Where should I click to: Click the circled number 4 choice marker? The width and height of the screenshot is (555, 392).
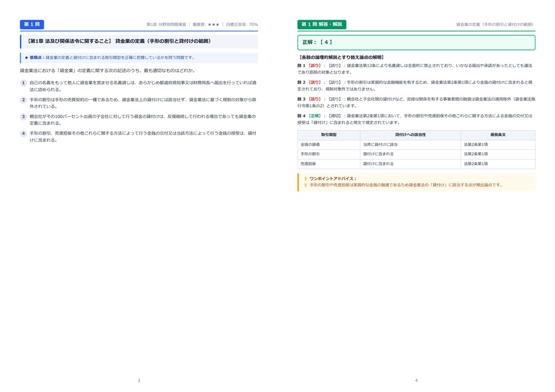click(x=23, y=133)
